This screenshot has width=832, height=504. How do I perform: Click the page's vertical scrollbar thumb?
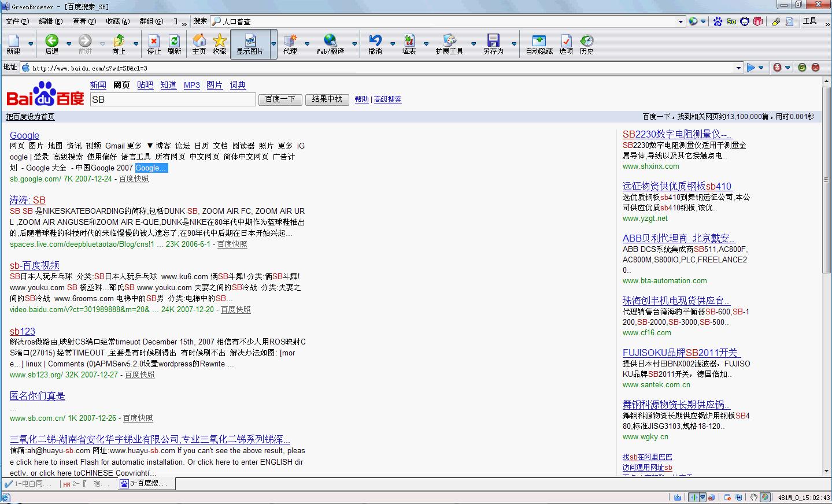click(x=826, y=179)
